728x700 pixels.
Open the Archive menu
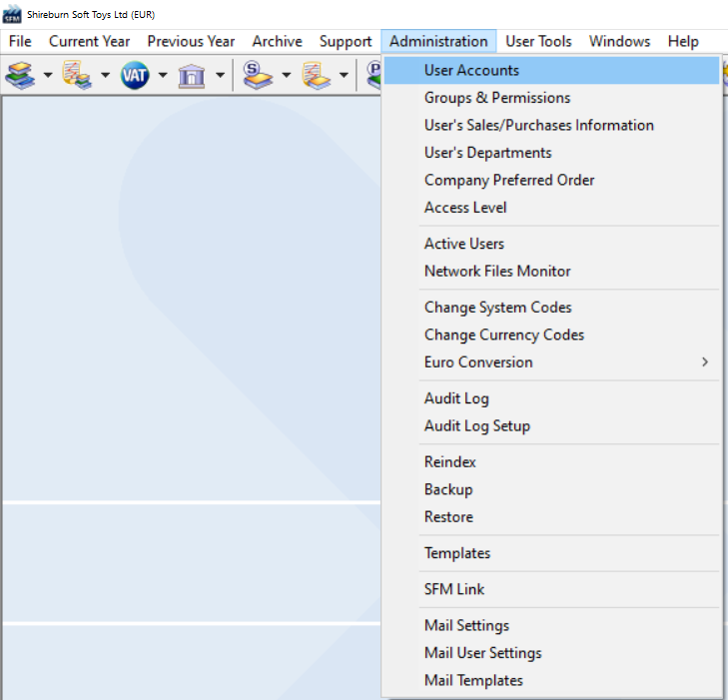coord(278,41)
